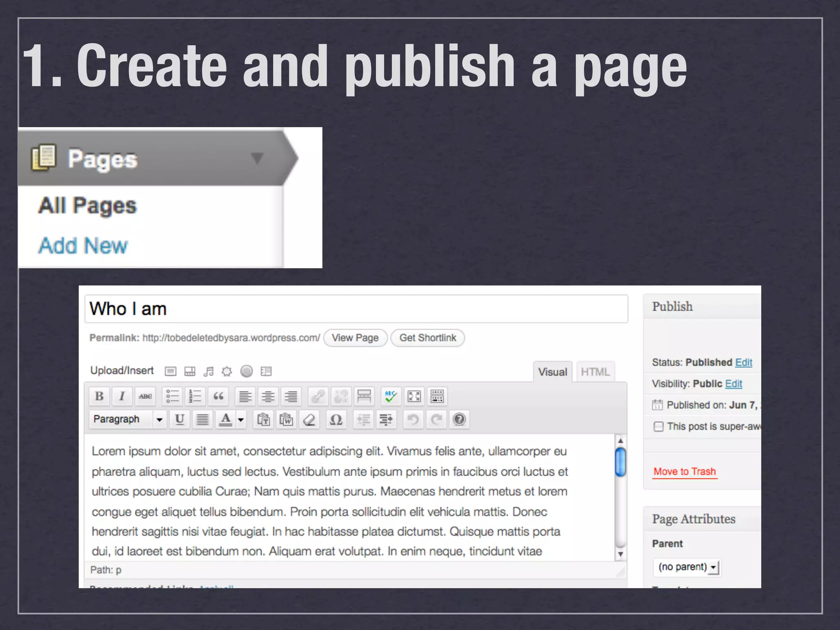Justify text with full alignment
The width and height of the screenshot is (840, 630).
pos(203,419)
